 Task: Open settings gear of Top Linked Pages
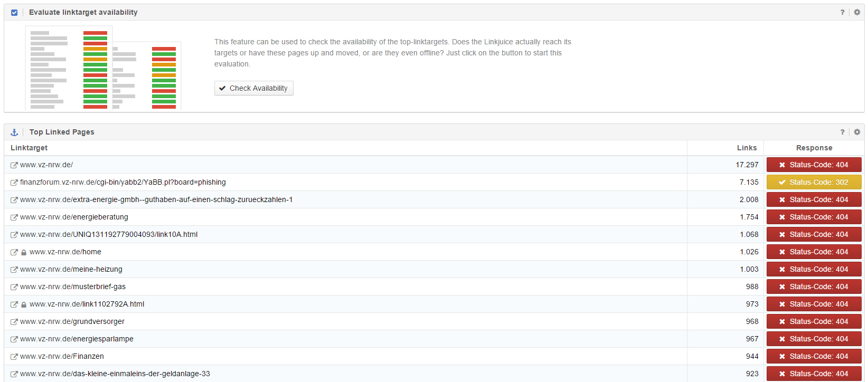click(857, 132)
